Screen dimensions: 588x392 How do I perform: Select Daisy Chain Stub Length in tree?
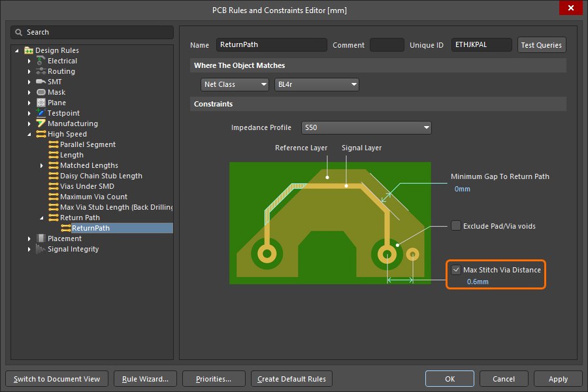click(x=101, y=176)
